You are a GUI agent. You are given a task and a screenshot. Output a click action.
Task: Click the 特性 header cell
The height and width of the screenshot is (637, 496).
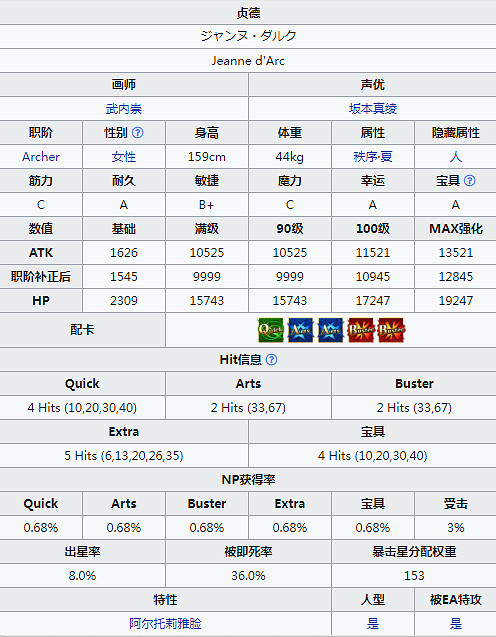pos(165,599)
